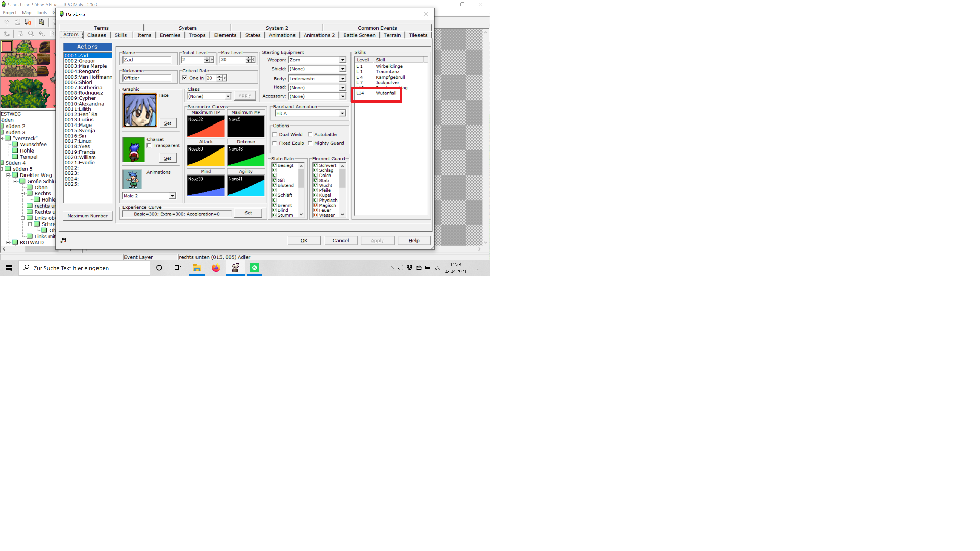Click the Task View taskbar icon

pyautogui.click(x=177, y=268)
